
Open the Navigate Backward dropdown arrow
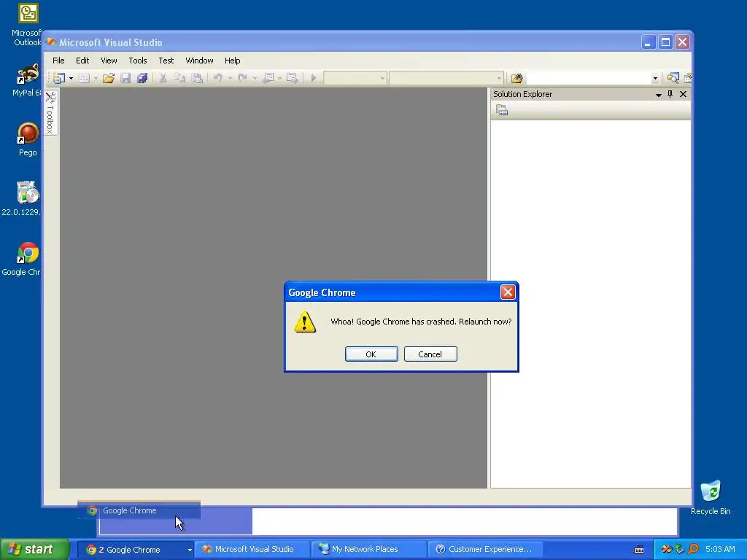coord(279,78)
